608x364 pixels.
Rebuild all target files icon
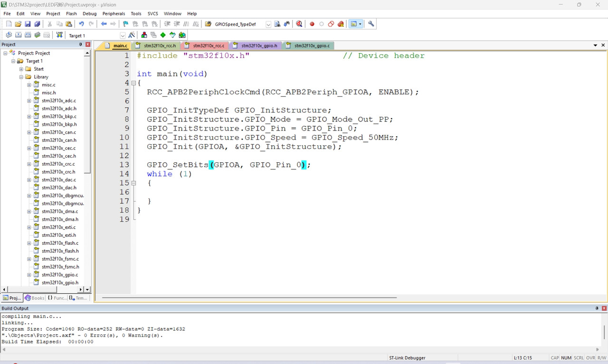click(28, 35)
